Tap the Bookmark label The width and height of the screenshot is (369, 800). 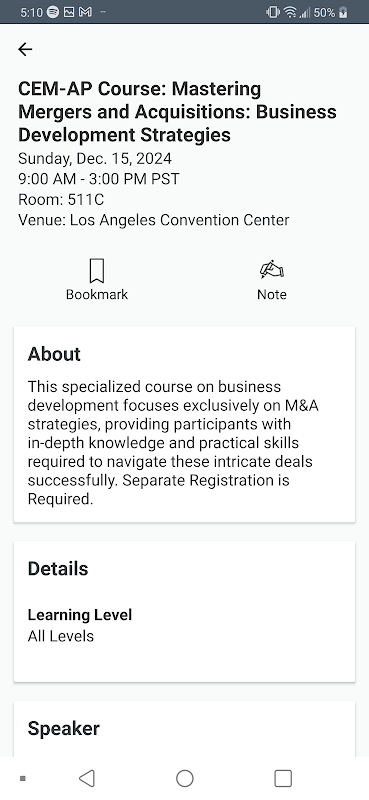coord(97,294)
